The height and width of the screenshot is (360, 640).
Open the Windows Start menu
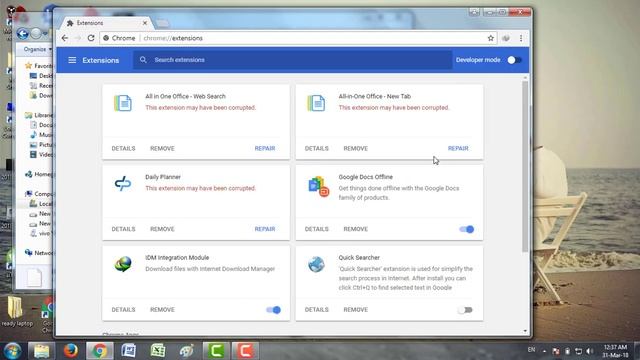coord(12,351)
